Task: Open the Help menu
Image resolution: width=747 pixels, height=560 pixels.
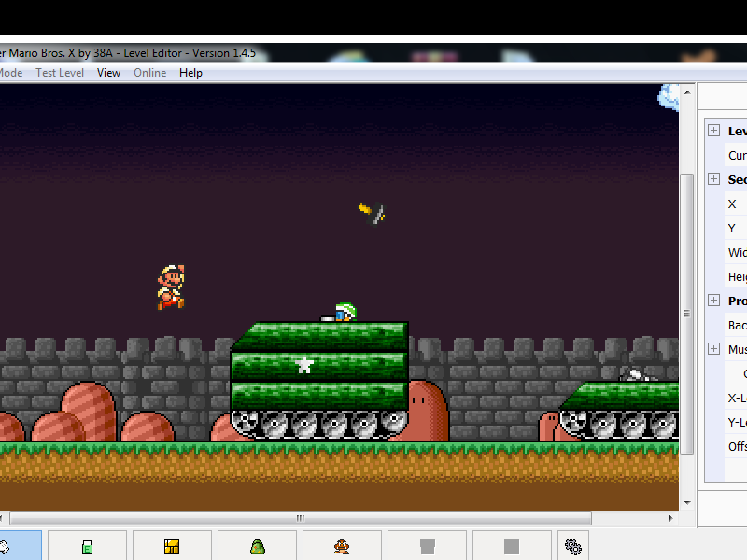Action: pos(190,73)
